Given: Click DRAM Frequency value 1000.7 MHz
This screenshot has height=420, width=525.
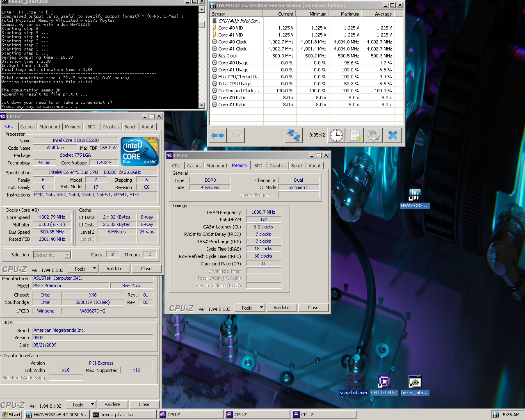Looking at the screenshot, I should 263,212.
